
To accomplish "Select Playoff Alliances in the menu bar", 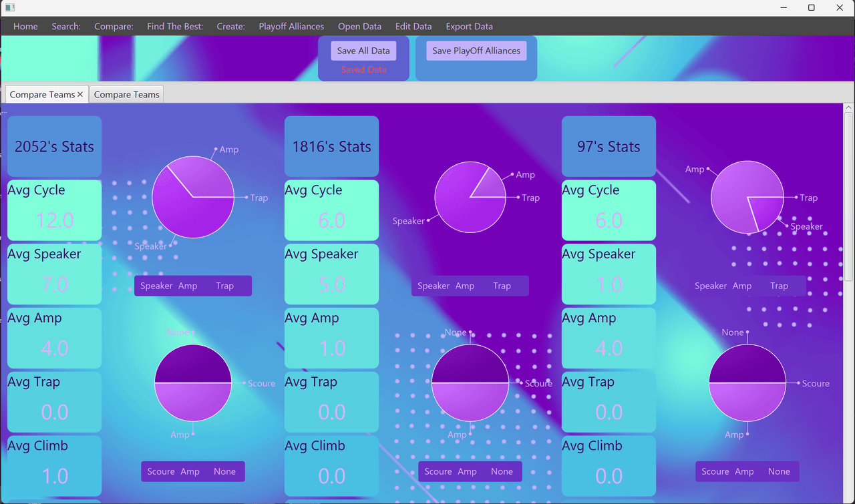I will point(291,27).
